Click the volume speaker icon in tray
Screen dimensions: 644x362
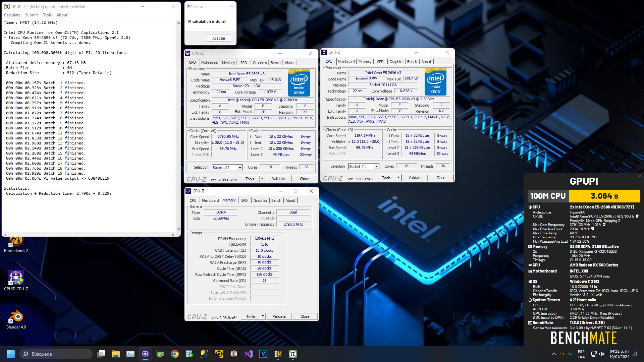tap(601, 354)
